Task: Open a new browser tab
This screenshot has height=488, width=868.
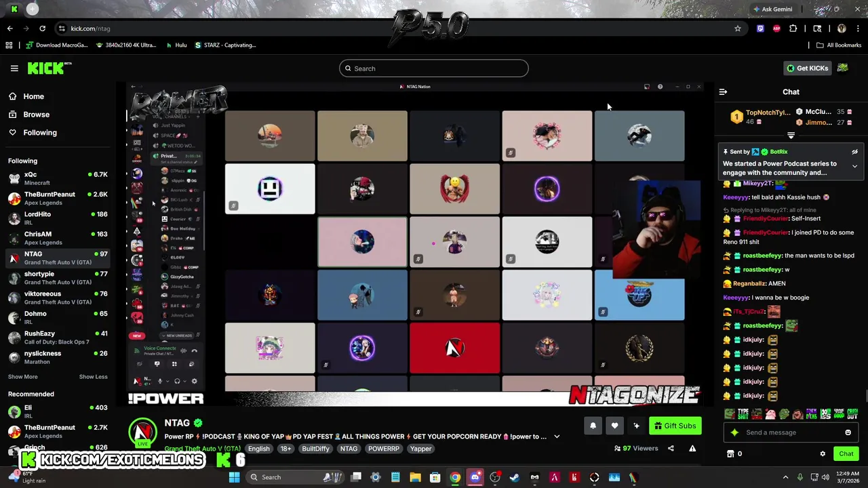Action: point(32,9)
